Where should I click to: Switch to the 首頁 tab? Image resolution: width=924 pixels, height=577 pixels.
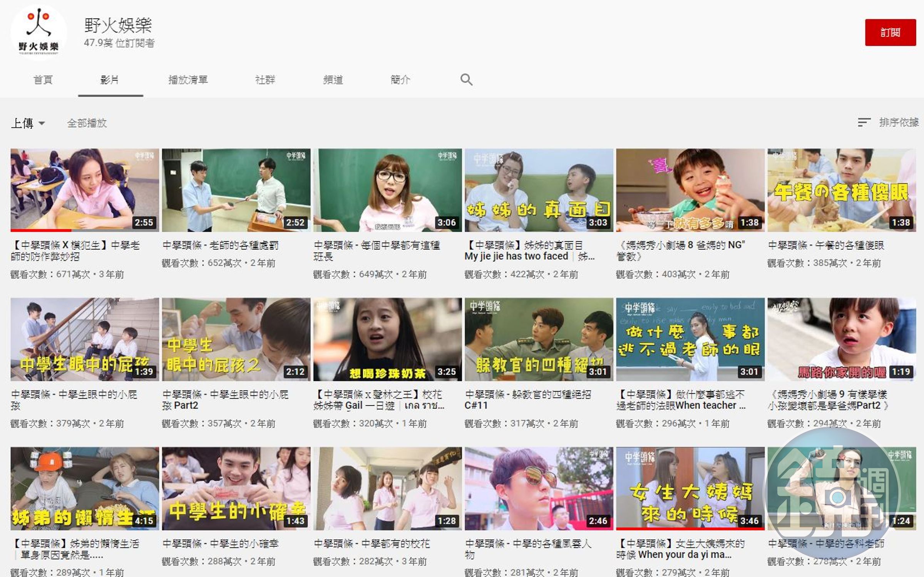43,80
